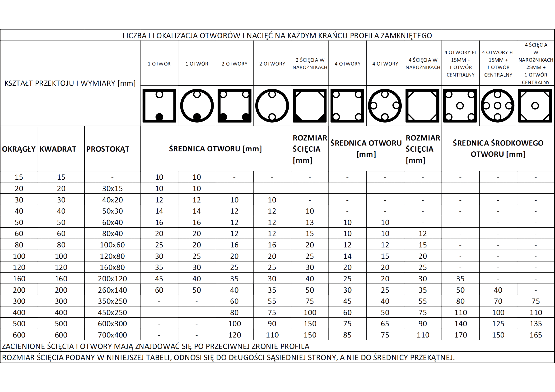The height and width of the screenshot is (392, 555).
Task: Select the '120x80' rectangle size cell
Action: click(112, 256)
